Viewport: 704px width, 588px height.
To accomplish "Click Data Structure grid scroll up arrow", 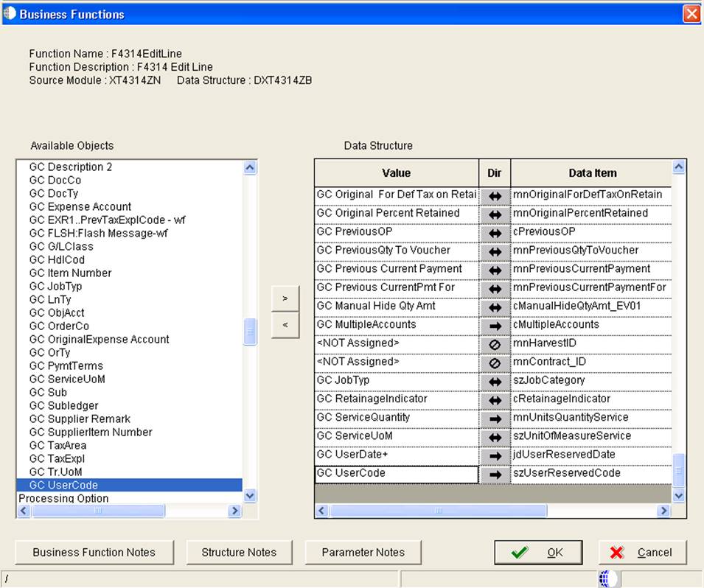I will coord(679,167).
